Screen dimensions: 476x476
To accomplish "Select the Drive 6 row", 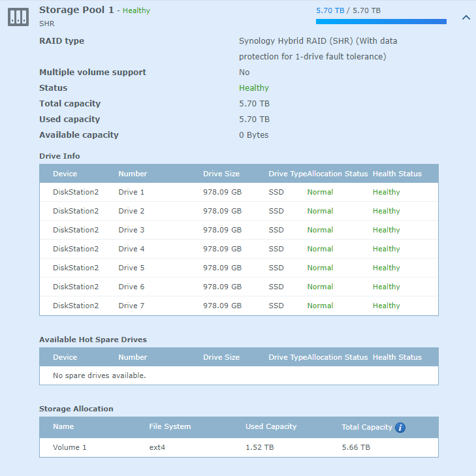I will [x=238, y=287].
